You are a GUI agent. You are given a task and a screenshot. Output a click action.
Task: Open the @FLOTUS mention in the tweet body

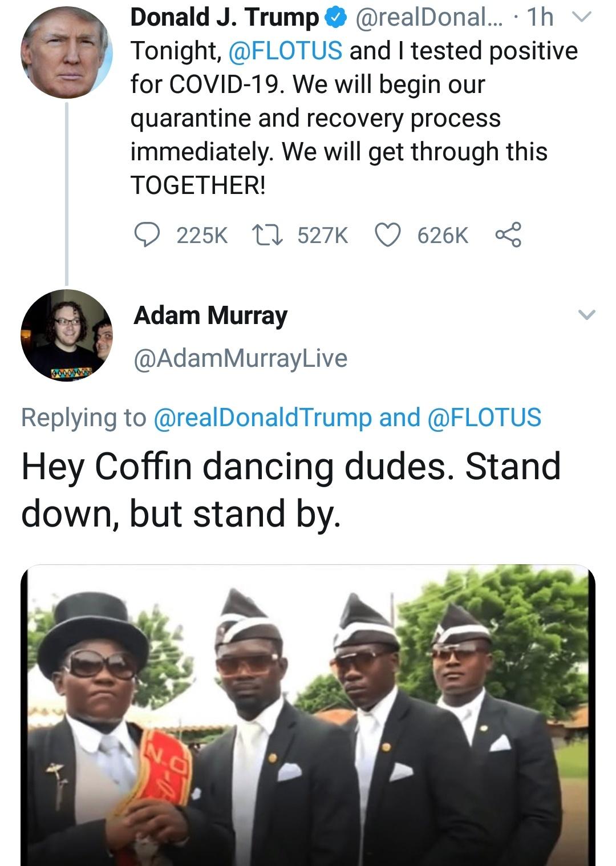coord(285,51)
